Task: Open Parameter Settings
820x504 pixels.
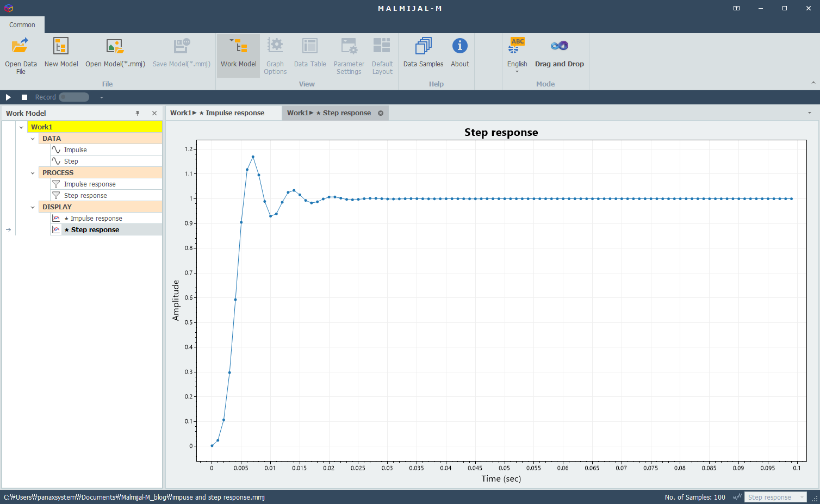Action: [x=349, y=55]
